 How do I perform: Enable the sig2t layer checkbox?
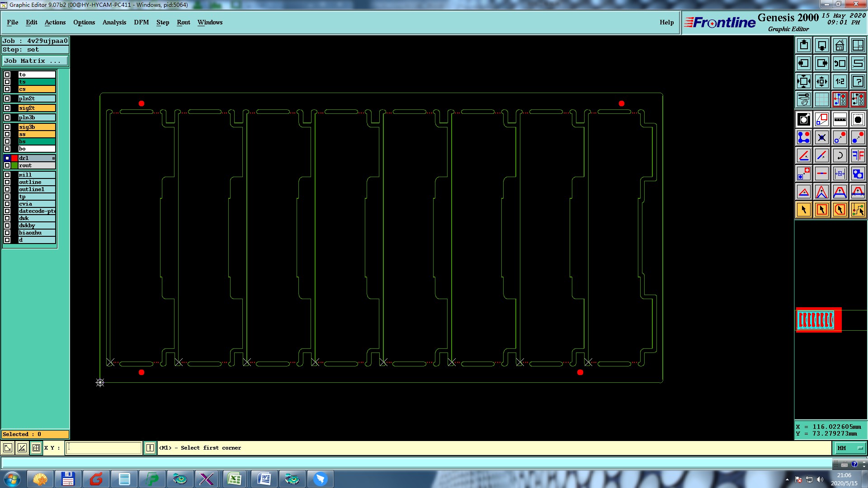(7, 108)
